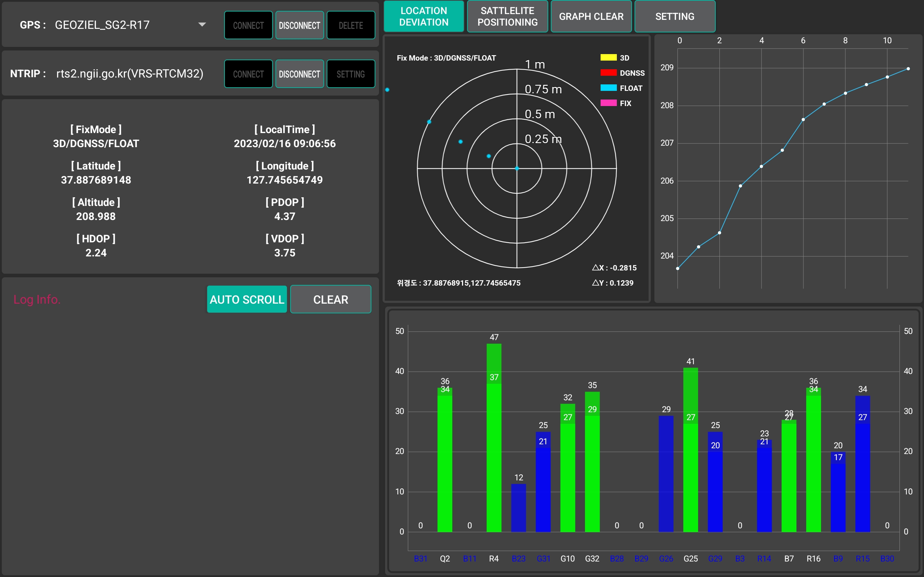Disconnect the NTRIP connection
Viewport: 924px width, 577px height.
tap(299, 74)
